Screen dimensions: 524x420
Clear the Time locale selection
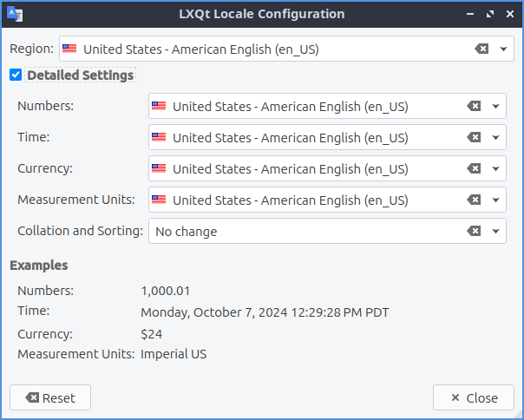click(474, 138)
